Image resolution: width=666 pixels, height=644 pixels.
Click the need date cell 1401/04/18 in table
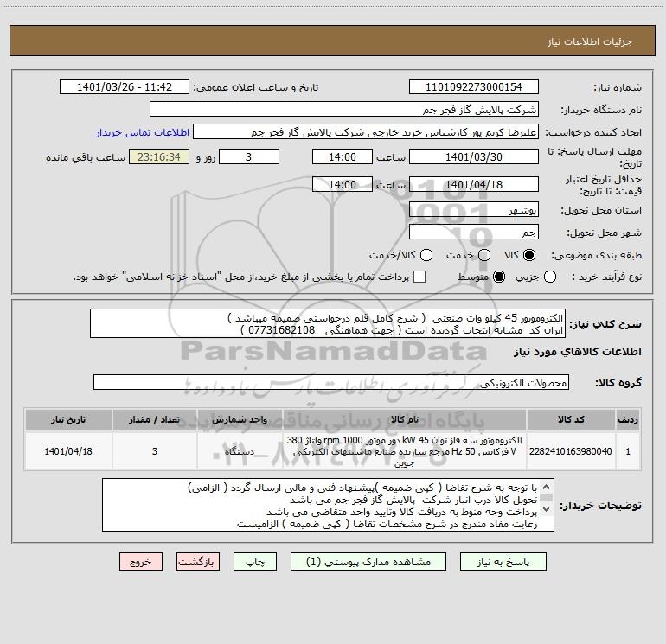68,451
